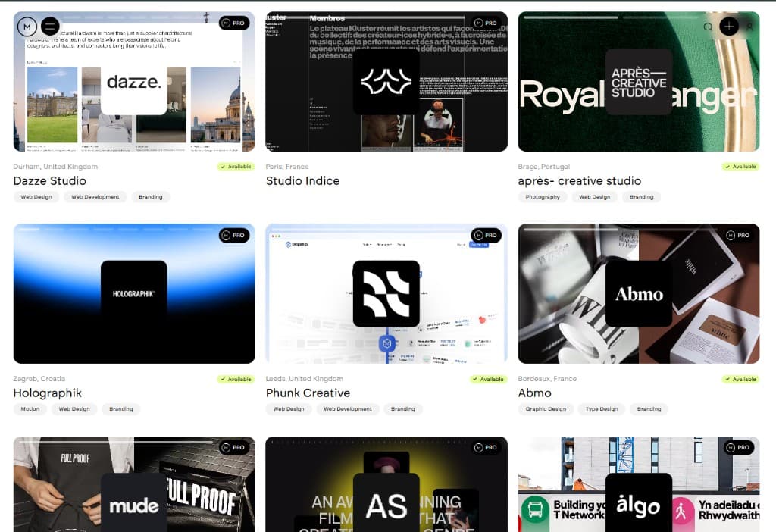This screenshot has height=532, width=776.
Task: Click the search icon in Après preview
Action: coord(709,27)
